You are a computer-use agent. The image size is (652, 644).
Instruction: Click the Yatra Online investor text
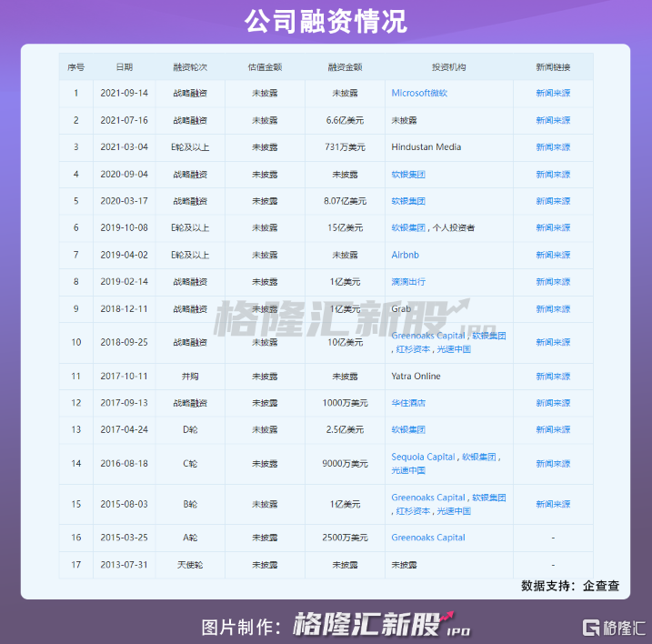coord(416,376)
